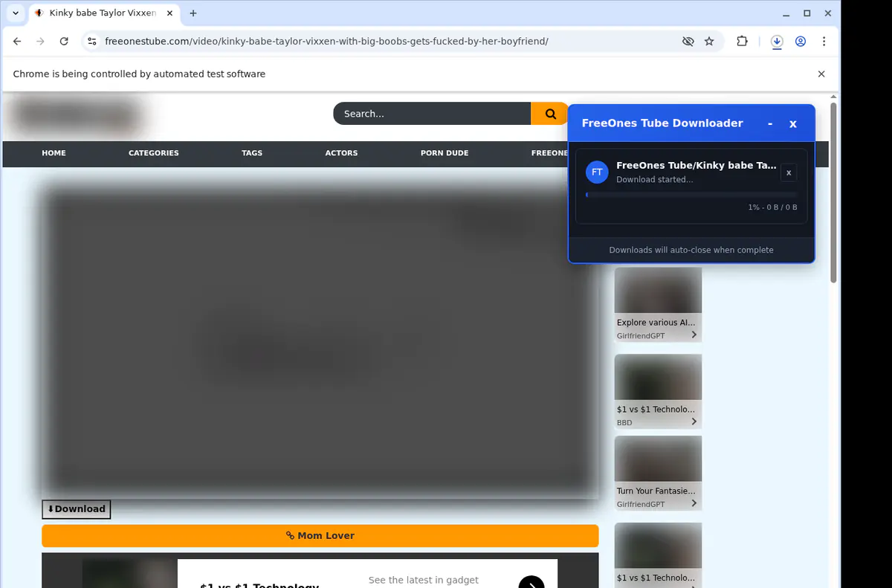Click the 'Downloads will auto-close when complete' text

click(x=691, y=250)
